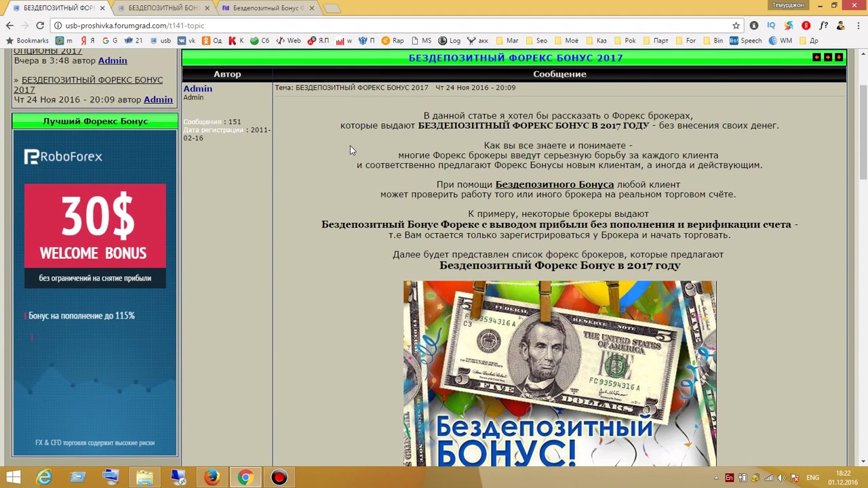Open the Web bookmark
Screen dimensions: 868x488
click(288, 41)
